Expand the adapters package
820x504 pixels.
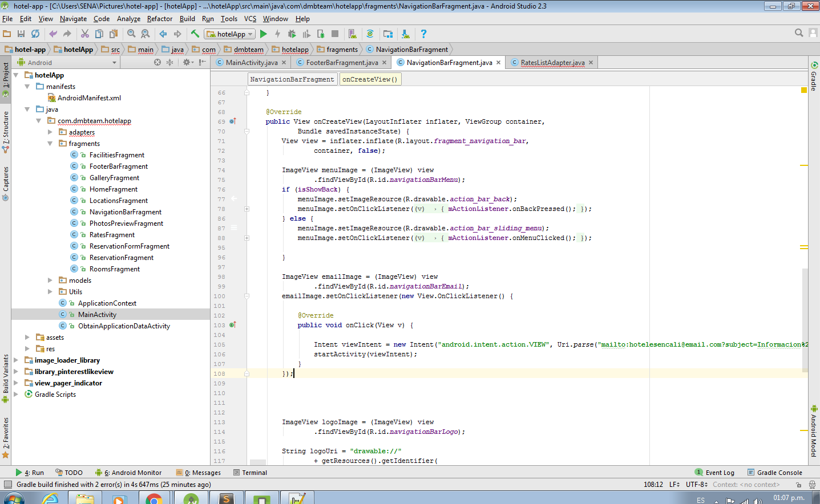click(x=50, y=132)
